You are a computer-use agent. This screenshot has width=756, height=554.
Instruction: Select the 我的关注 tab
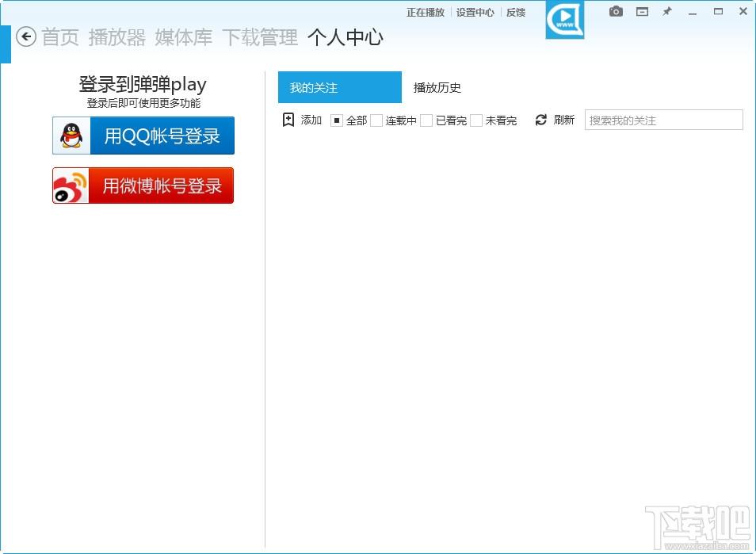pyautogui.click(x=340, y=87)
